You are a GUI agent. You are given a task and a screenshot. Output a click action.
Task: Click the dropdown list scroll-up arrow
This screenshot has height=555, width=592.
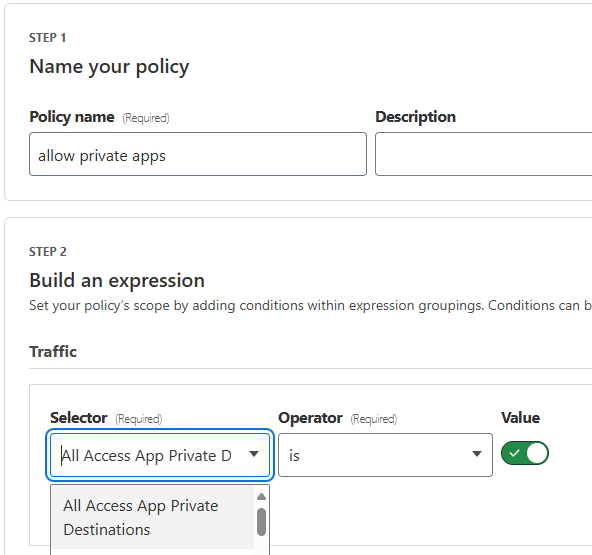tap(261, 496)
